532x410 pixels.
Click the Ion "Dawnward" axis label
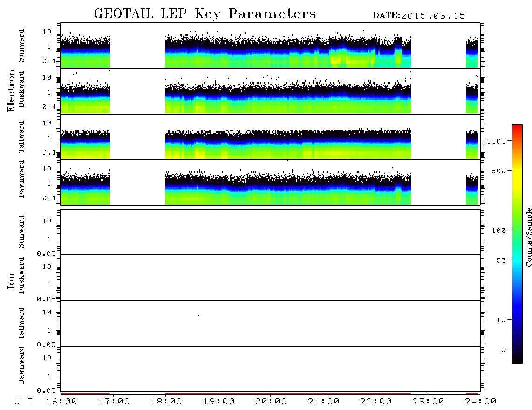click(x=21, y=365)
